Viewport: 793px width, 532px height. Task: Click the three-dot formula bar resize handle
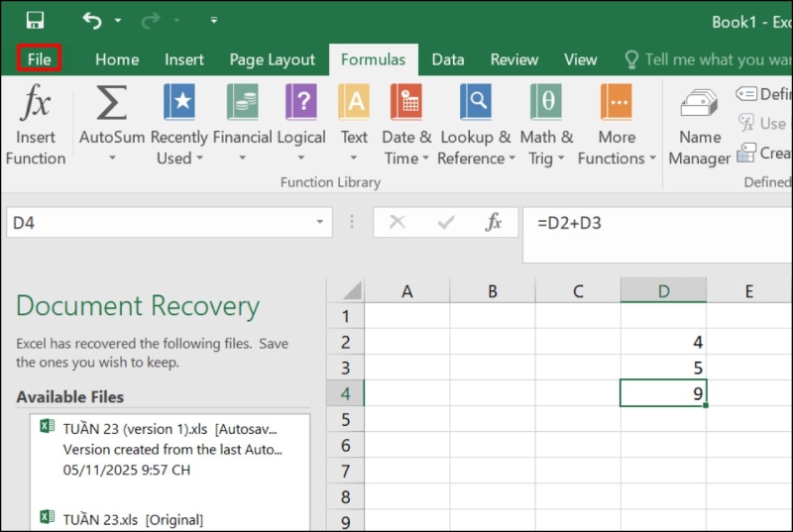click(x=352, y=222)
